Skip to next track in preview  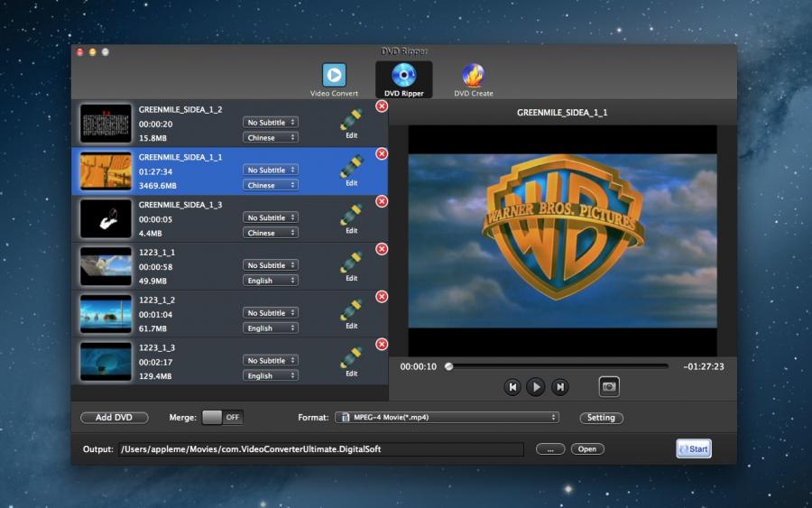(x=559, y=387)
